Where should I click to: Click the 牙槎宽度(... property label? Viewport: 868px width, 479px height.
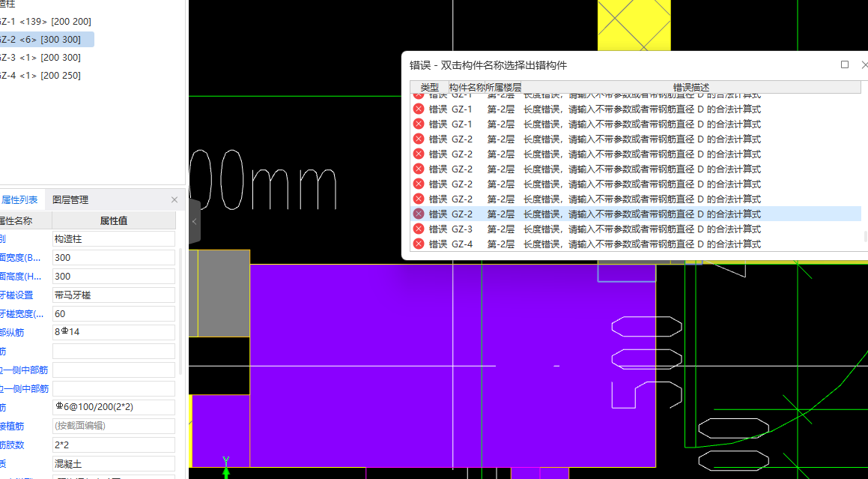pos(22,314)
